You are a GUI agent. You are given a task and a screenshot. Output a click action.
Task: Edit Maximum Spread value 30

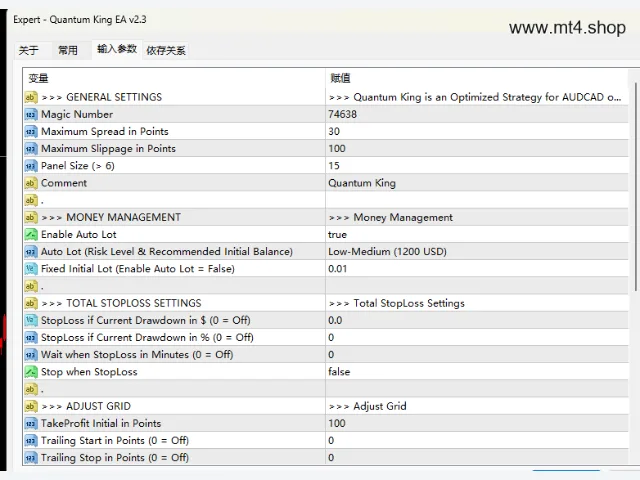[477, 131]
